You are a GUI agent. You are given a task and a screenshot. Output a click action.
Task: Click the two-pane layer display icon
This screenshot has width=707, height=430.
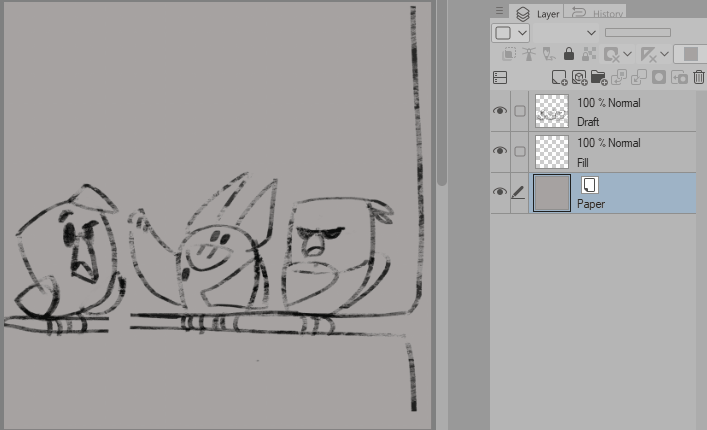[x=500, y=78]
